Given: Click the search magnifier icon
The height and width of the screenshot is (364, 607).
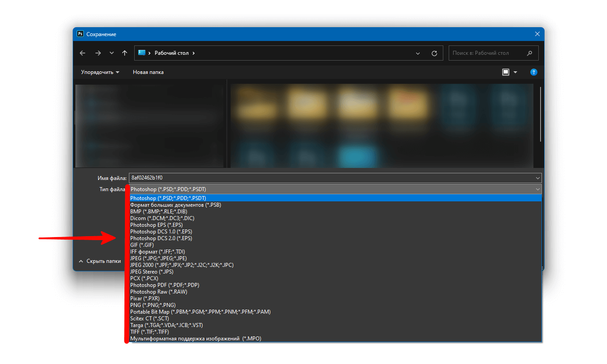Looking at the screenshot, I should coord(530,53).
